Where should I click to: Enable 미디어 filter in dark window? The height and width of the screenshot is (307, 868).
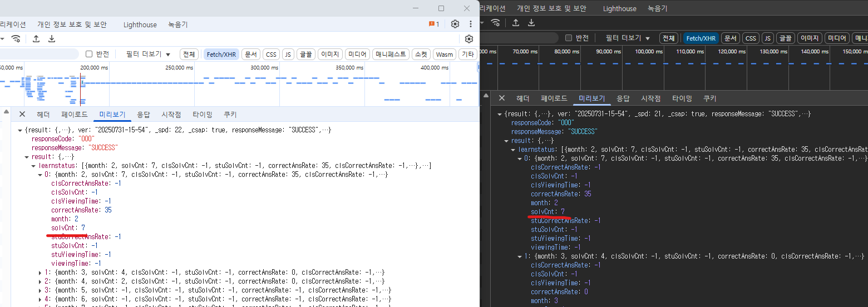837,38
